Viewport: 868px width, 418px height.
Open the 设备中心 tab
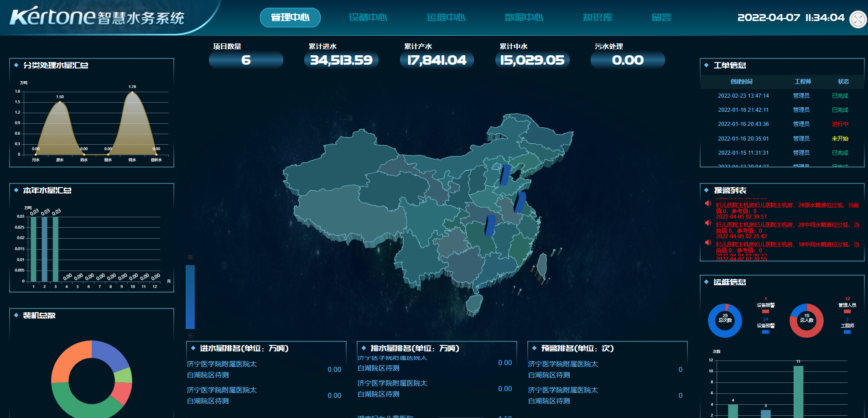[x=368, y=17]
